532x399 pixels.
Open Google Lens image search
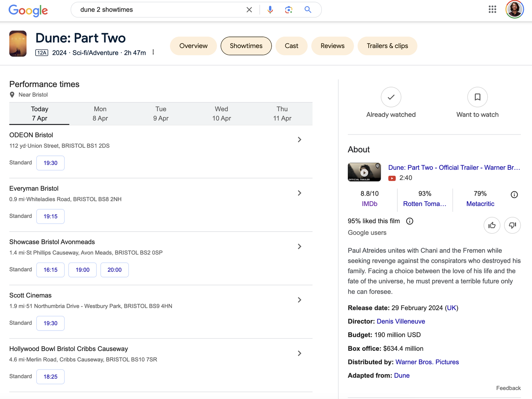[289, 10]
